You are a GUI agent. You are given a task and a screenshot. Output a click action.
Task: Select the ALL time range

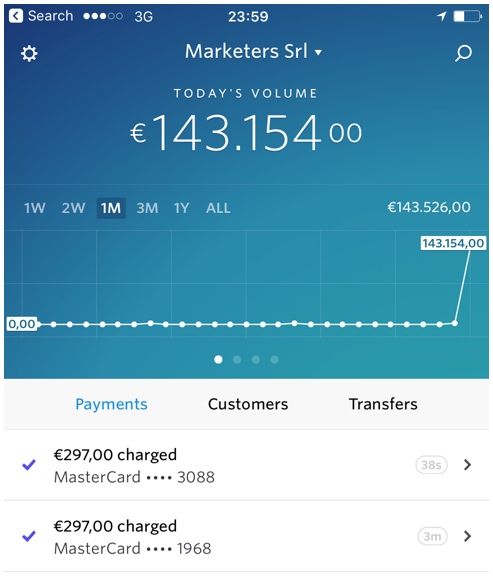(218, 208)
